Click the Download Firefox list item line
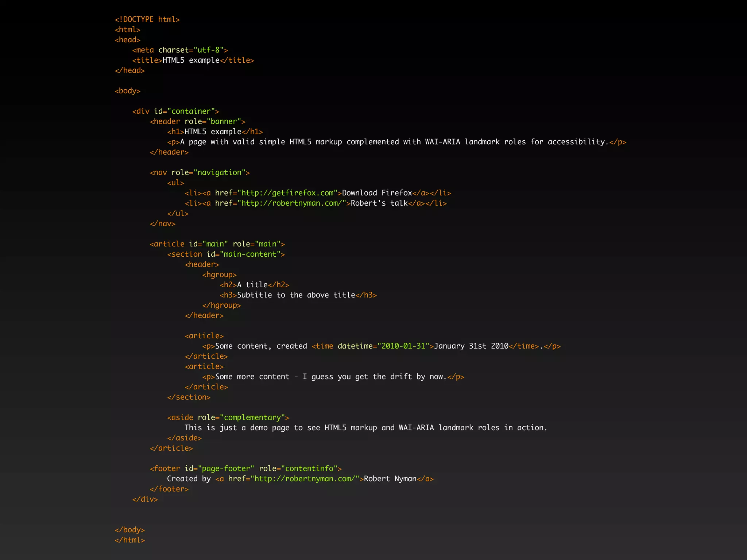Image resolution: width=747 pixels, height=560 pixels. pyautogui.click(x=318, y=193)
